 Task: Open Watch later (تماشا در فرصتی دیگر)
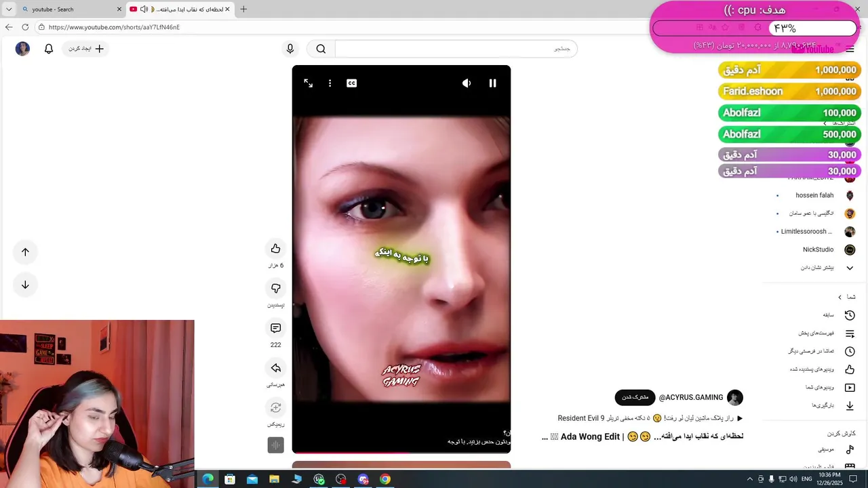[821, 351]
